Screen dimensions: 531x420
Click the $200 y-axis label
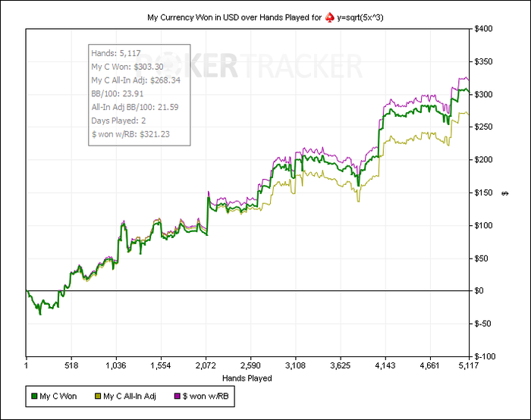(483, 160)
